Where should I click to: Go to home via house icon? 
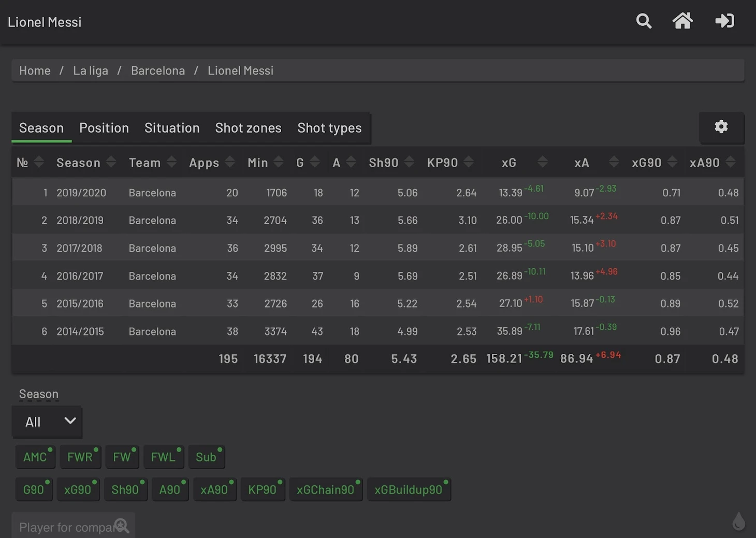click(682, 21)
